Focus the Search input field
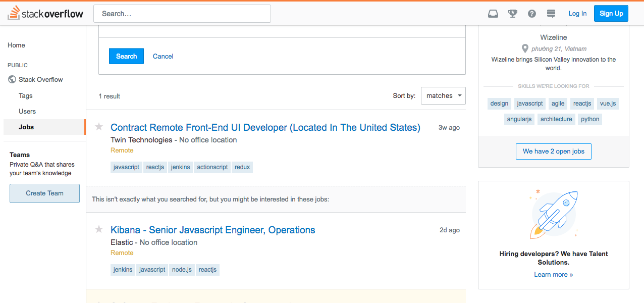 click(182, 14)
